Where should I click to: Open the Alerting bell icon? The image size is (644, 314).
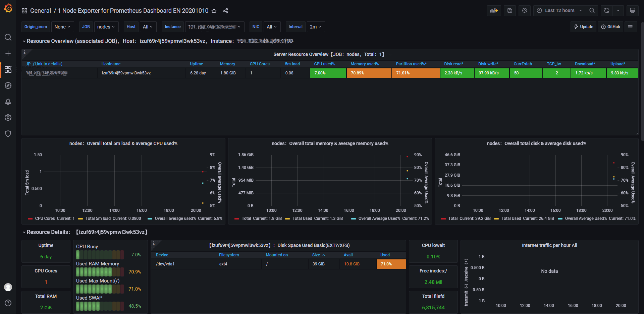tap(8, 102)
